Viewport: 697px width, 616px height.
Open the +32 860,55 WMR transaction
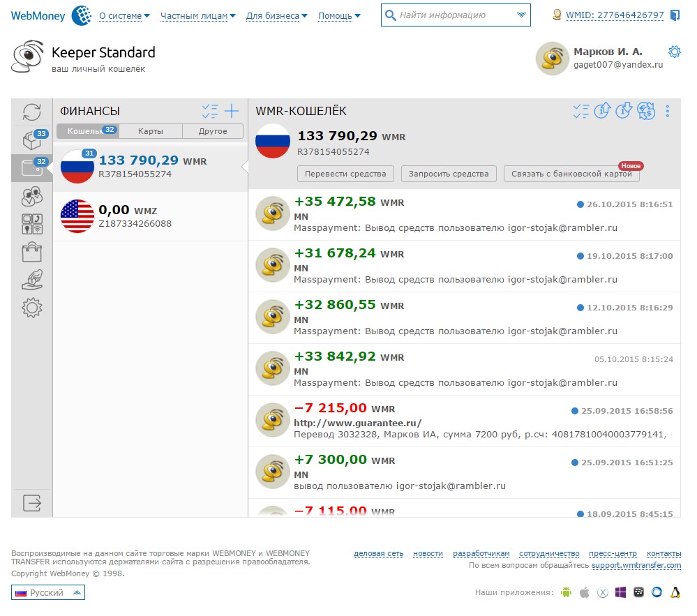464,318
